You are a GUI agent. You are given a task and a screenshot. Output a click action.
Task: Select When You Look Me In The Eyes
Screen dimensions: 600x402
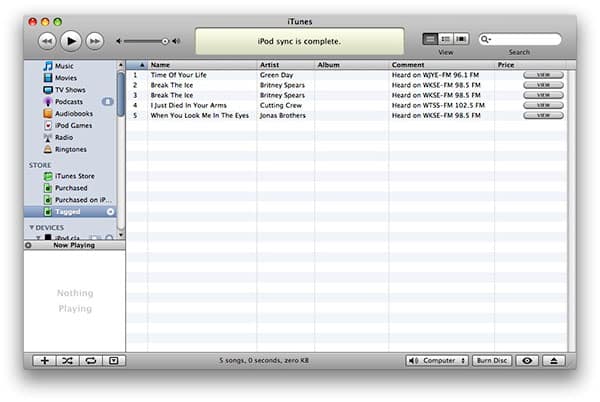pyautogui.click(x=199, y=116)
